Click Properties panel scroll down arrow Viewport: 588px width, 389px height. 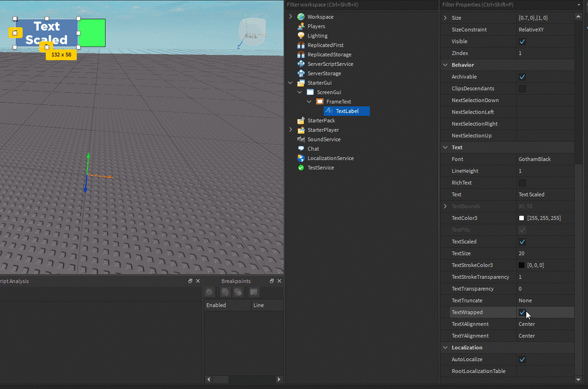point(578,380)
